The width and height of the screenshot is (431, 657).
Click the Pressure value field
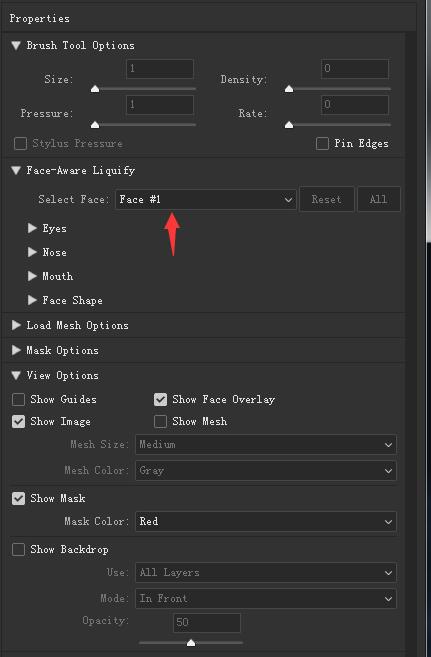pos(160,105)
